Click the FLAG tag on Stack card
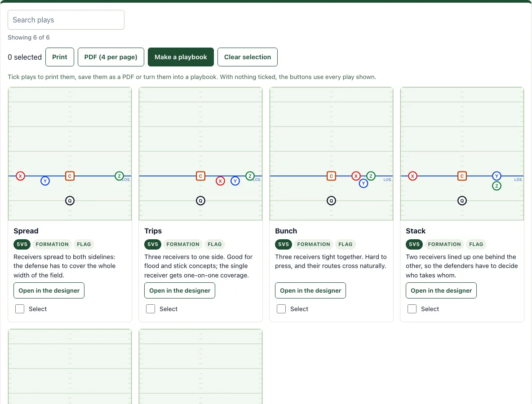 tap(476, 244)
